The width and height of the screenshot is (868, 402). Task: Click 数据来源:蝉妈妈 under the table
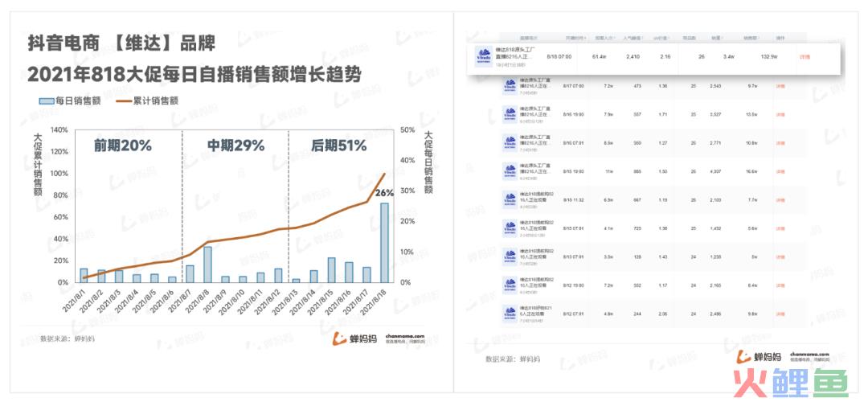point(513,359)
